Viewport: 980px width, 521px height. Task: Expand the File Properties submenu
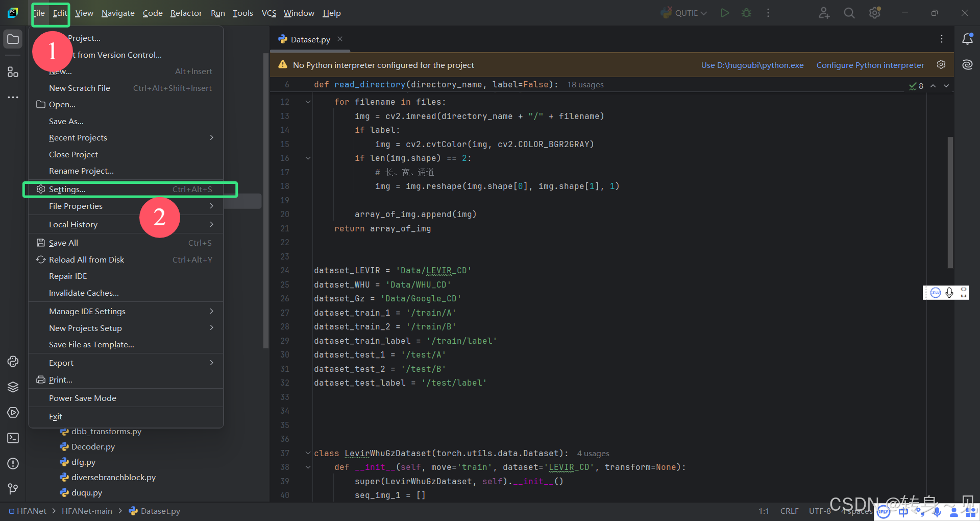[x=211, y=206]
